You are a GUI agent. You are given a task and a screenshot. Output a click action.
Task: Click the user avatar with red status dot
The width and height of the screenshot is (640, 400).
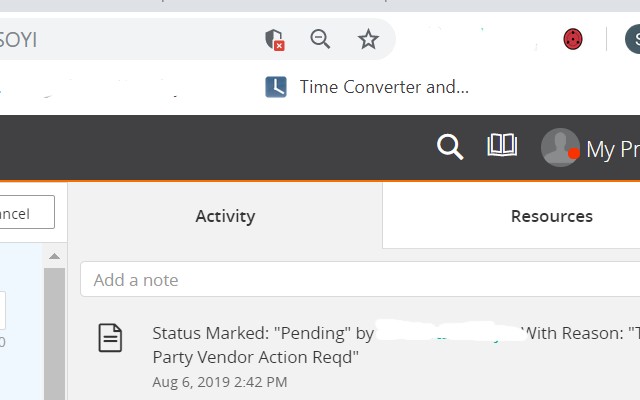[560, 148]
